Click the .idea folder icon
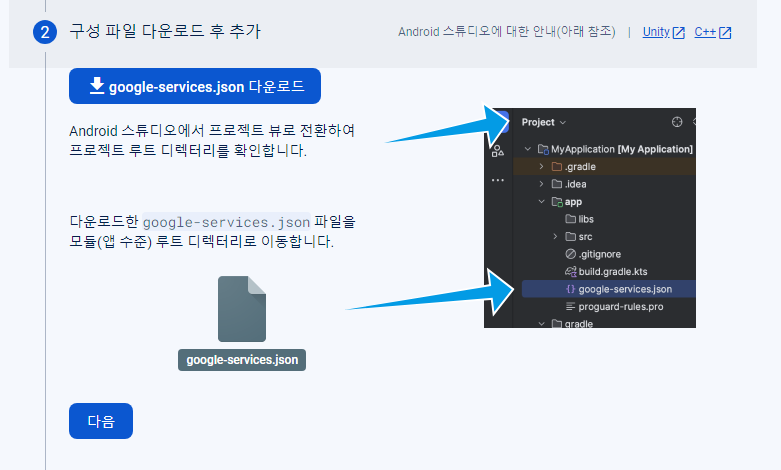This screenshot has height=470, width=781. click(557, 184)
